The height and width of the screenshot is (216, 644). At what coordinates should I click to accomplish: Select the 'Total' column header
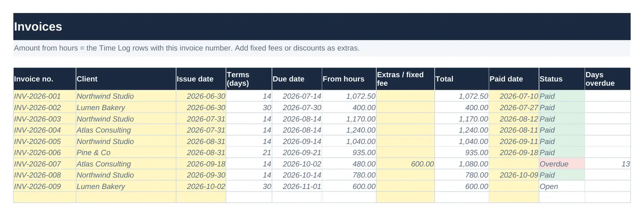(x=462, y=79)
